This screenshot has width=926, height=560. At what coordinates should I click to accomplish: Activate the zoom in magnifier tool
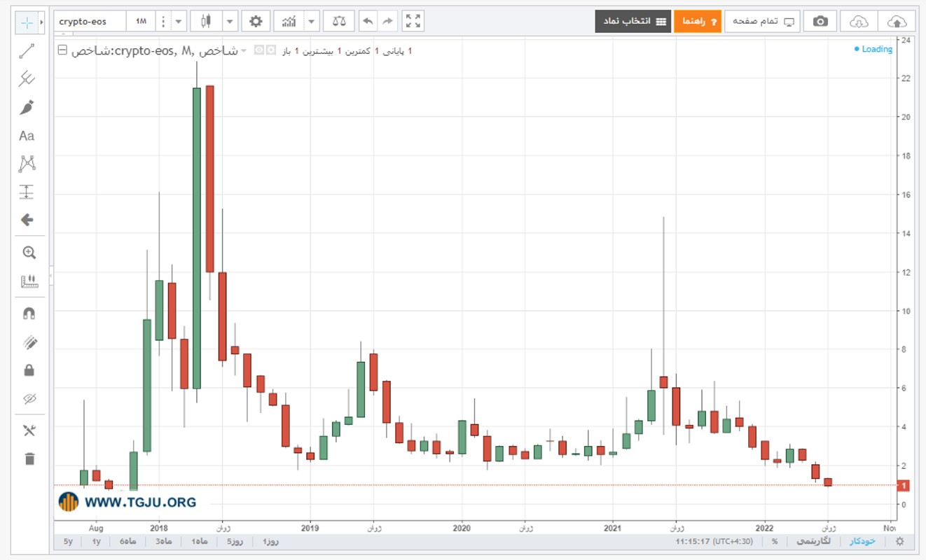tap(29, 253)
